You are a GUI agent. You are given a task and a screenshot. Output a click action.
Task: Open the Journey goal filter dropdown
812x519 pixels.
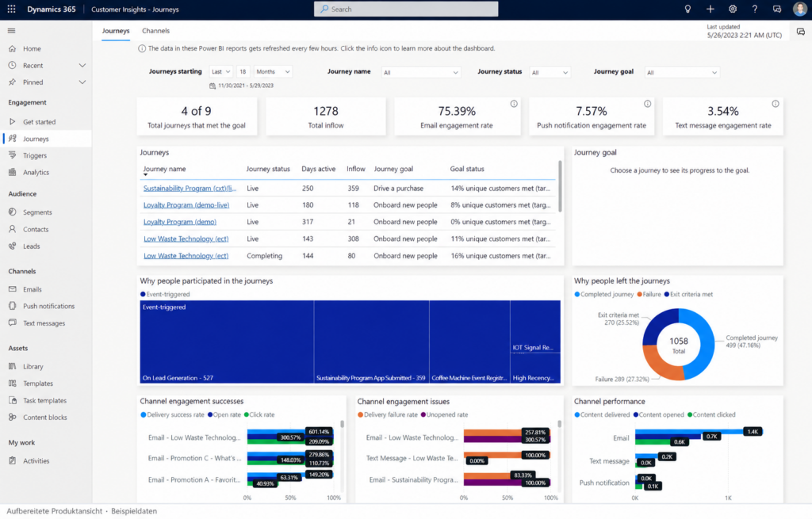(x=681, y=72)
